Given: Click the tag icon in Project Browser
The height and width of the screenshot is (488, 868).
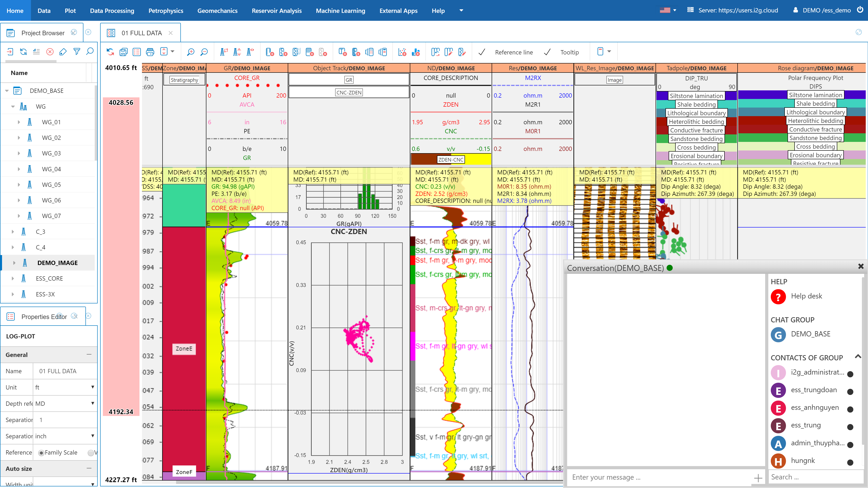Looking at the screenshot, I should click(x=63, y=52).
